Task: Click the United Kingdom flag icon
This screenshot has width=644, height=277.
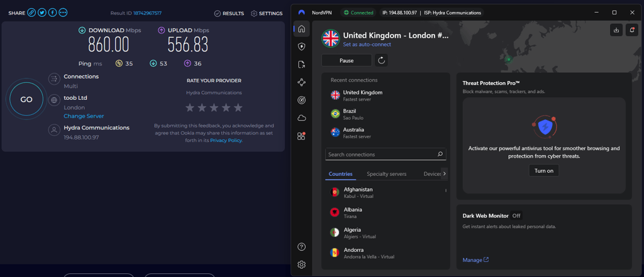Action: pos(331,38)
